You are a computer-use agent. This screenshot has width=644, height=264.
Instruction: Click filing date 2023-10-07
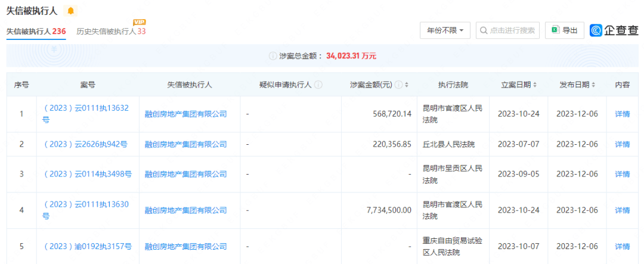click(x=518, y=246)
